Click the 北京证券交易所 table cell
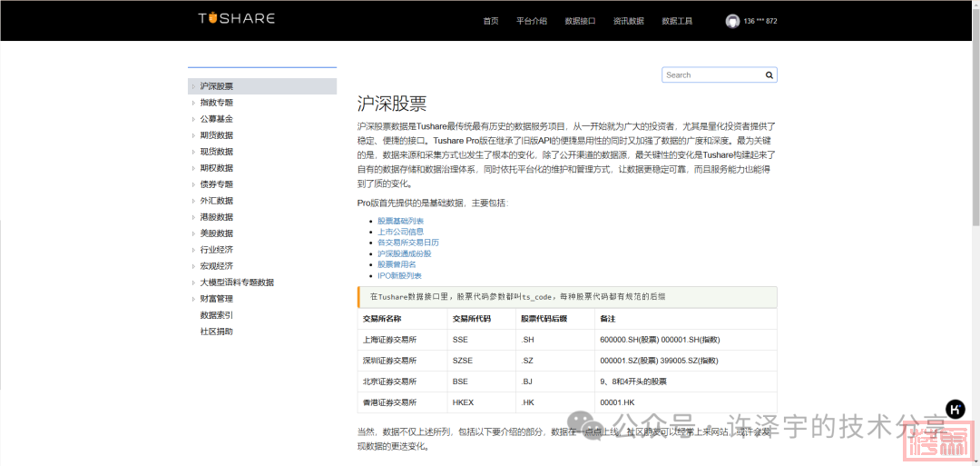This screenshot has width=980, height=466. point(402,382)
